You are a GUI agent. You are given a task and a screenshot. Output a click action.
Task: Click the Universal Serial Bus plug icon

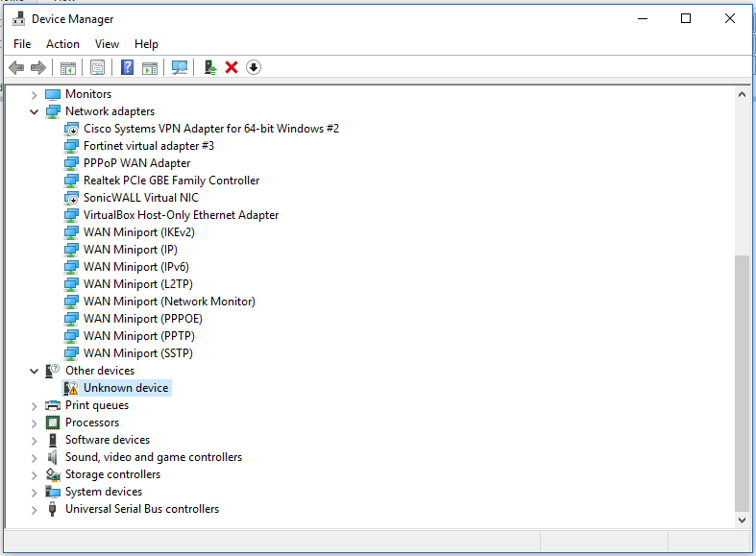pyautogui.click(x=53, y=509)
